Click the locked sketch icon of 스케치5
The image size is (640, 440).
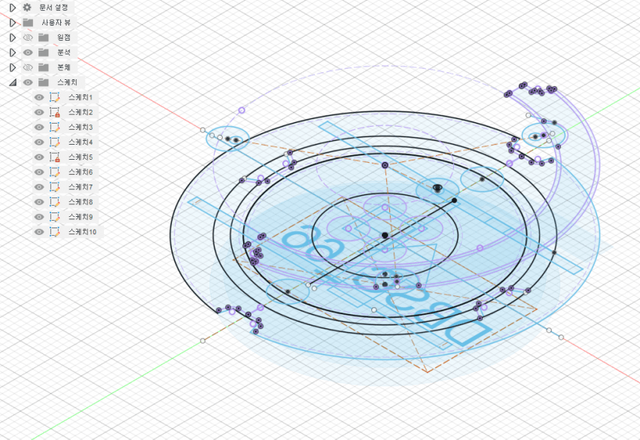click(x=55, y=157)
